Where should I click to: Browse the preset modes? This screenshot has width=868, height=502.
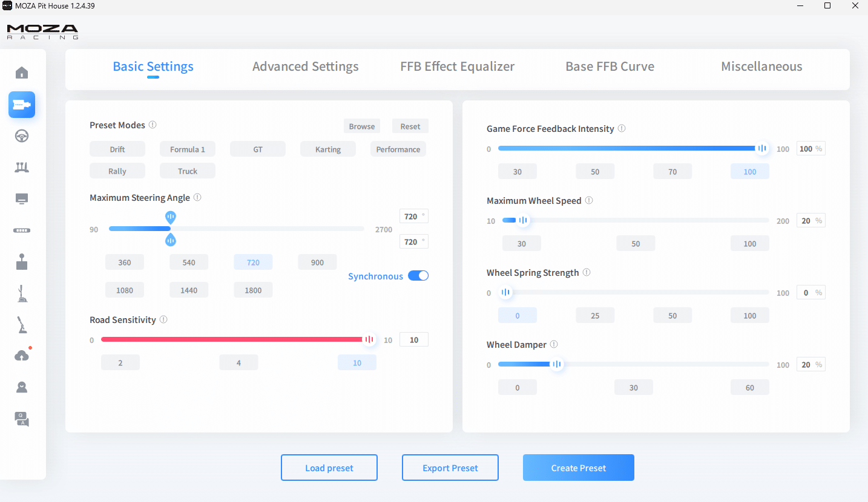[x=362, y=126]
